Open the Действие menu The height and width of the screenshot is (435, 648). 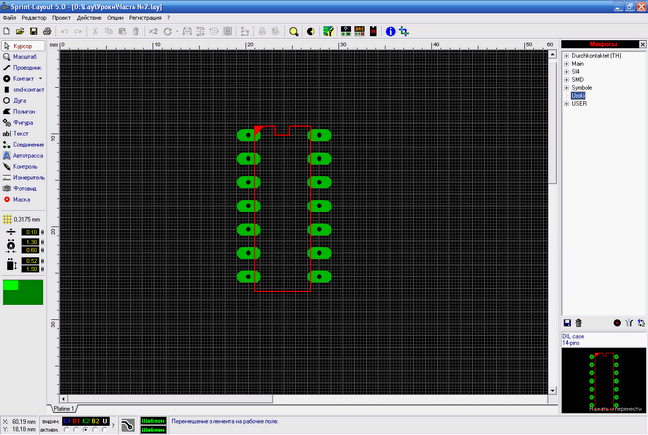[x=89, y=18]
